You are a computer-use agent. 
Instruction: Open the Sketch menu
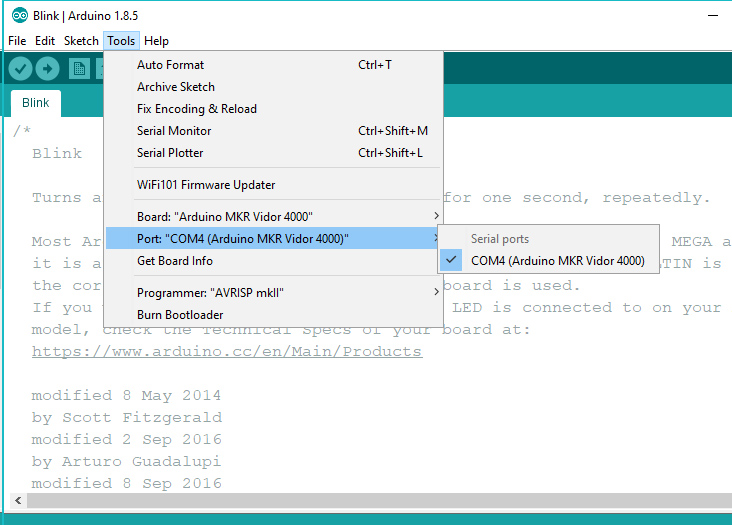point(81,41)
